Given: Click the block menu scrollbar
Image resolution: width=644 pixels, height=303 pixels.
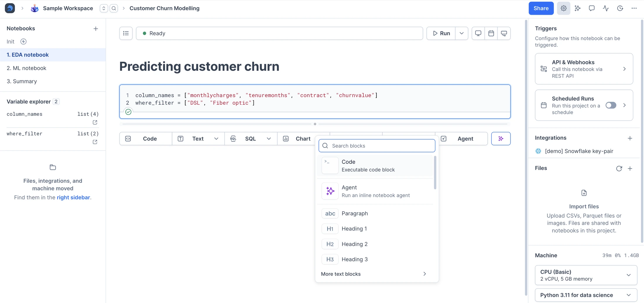Looking at the screenshot, I should tap(435, 173).
